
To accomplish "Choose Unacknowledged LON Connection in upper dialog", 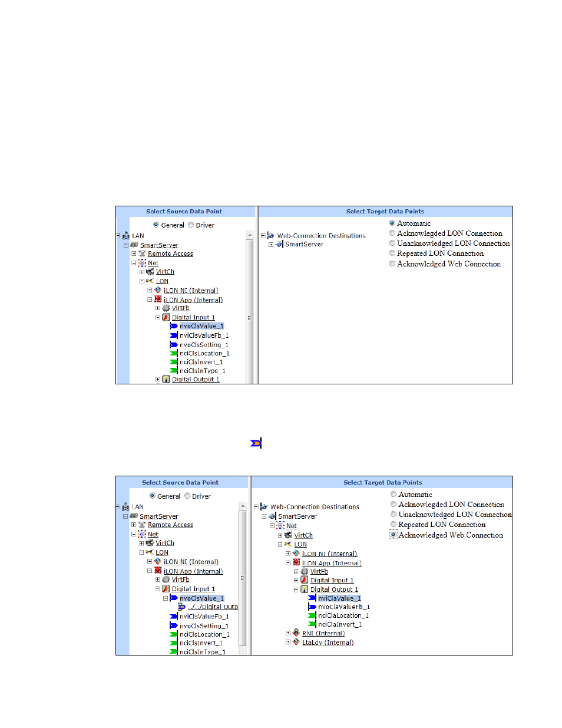I will pos(392,243).
